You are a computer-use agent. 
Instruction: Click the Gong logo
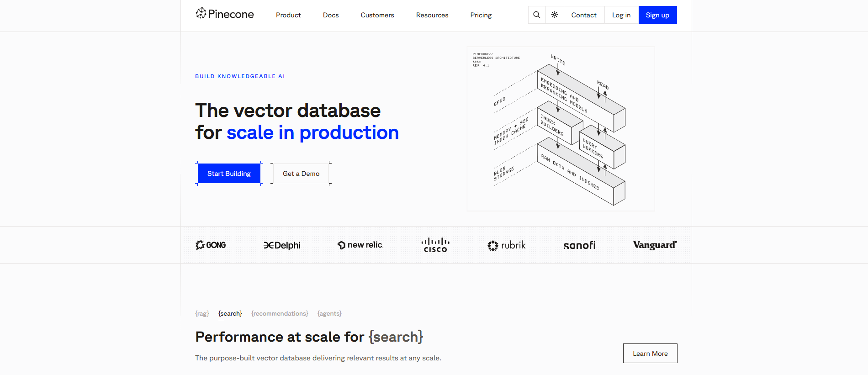(211, 245)
